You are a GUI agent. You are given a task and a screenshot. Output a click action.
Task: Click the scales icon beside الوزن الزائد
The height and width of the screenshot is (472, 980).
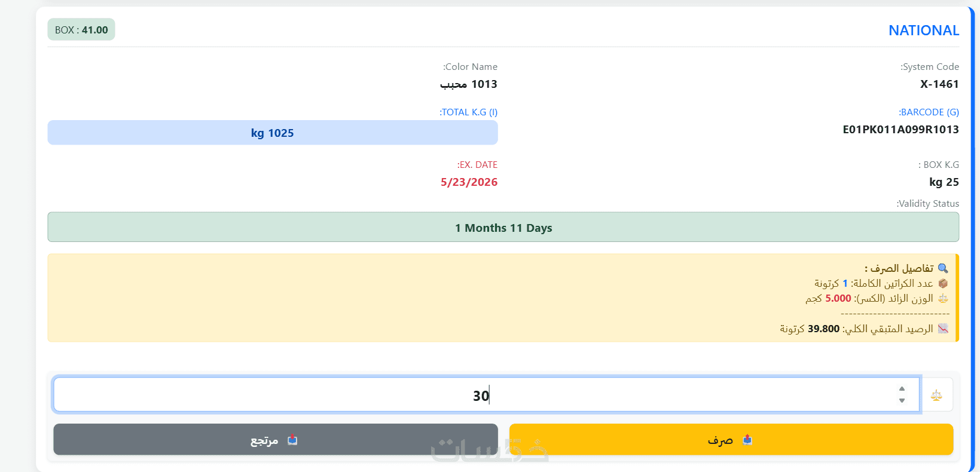(943, 298)
